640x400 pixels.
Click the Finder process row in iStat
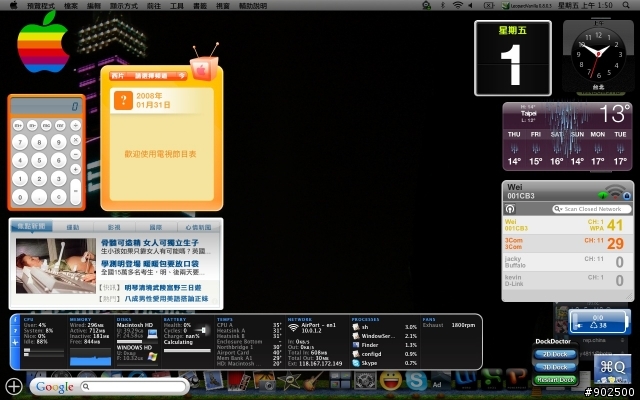pos(384,345)
